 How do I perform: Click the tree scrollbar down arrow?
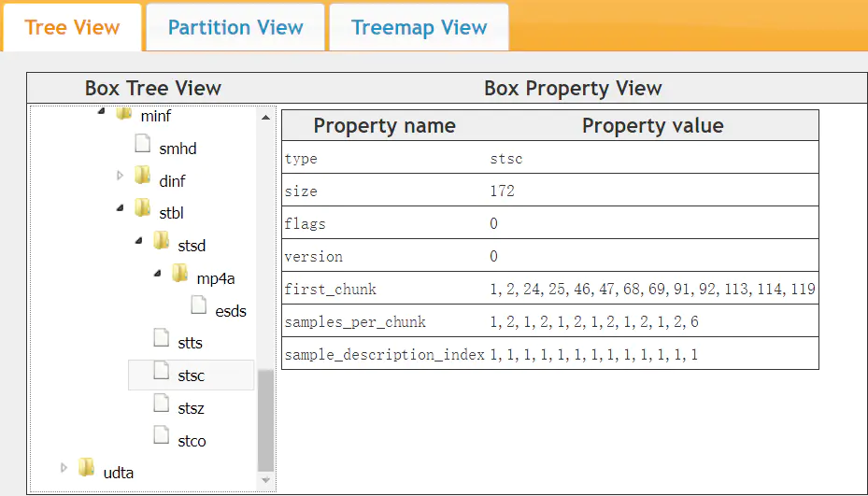click(265, 480)
